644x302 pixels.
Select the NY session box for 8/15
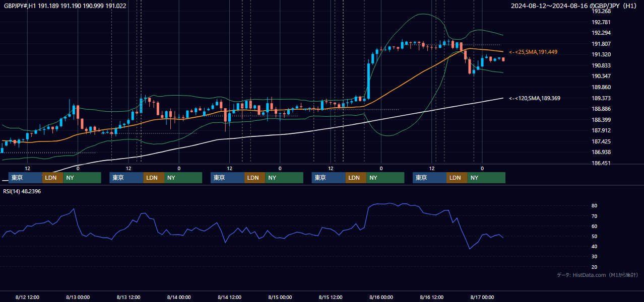pos(385,178)
